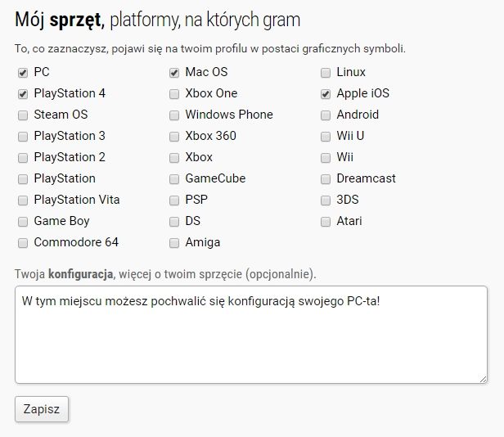Check the Windows Phone box

pyautogui.click(x=174, y=115)
